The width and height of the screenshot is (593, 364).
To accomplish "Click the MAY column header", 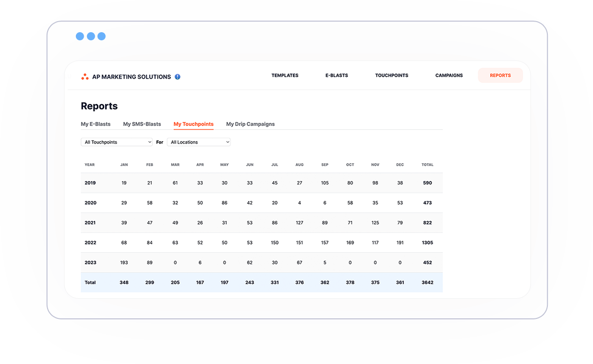I will click(224, 165).
